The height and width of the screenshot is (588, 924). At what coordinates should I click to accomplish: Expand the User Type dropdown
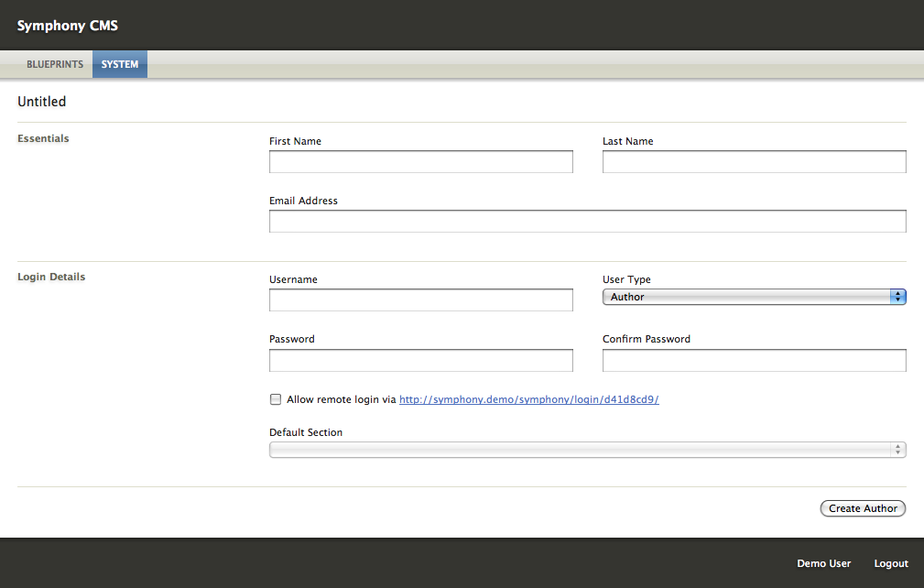click(754, 297)
